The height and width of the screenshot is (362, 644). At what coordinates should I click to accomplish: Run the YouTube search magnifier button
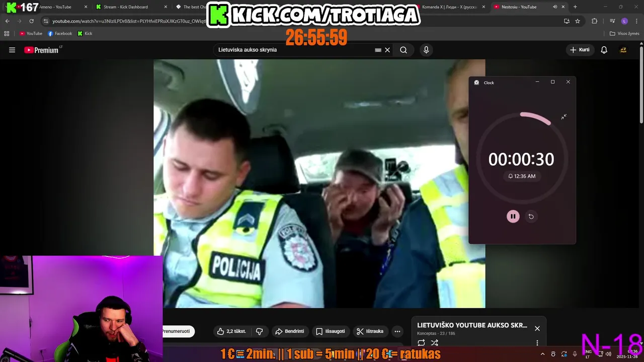pyautogui.click(x=404, y=50)
